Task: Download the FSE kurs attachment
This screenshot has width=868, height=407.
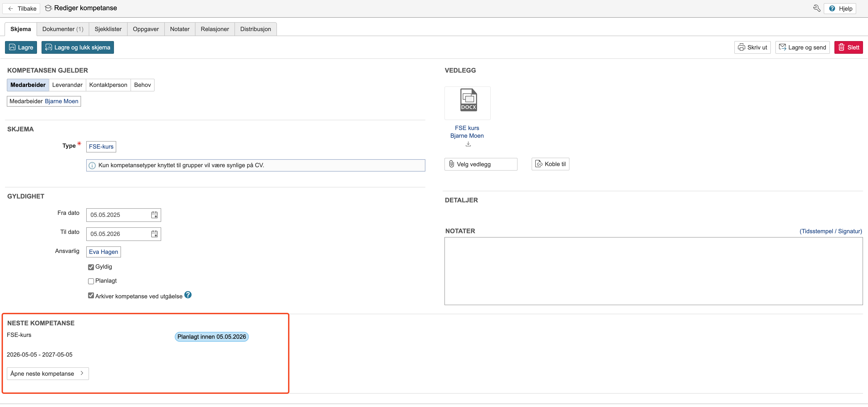Action: click(x=468, y=145)
